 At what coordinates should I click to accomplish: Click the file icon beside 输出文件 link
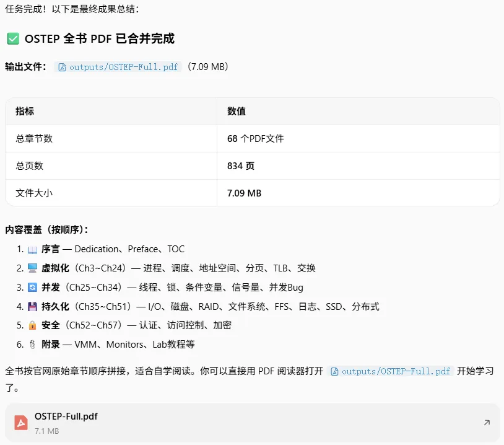click(62, 67)
